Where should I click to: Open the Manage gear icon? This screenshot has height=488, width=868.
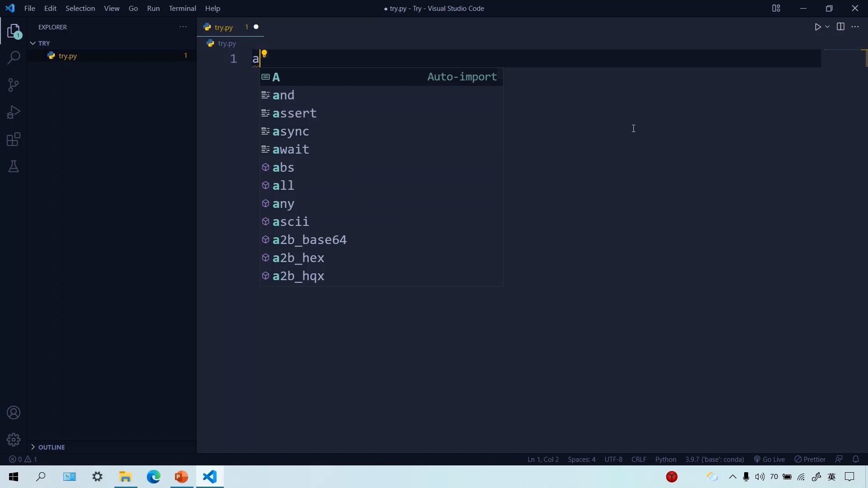pos(14,439)
